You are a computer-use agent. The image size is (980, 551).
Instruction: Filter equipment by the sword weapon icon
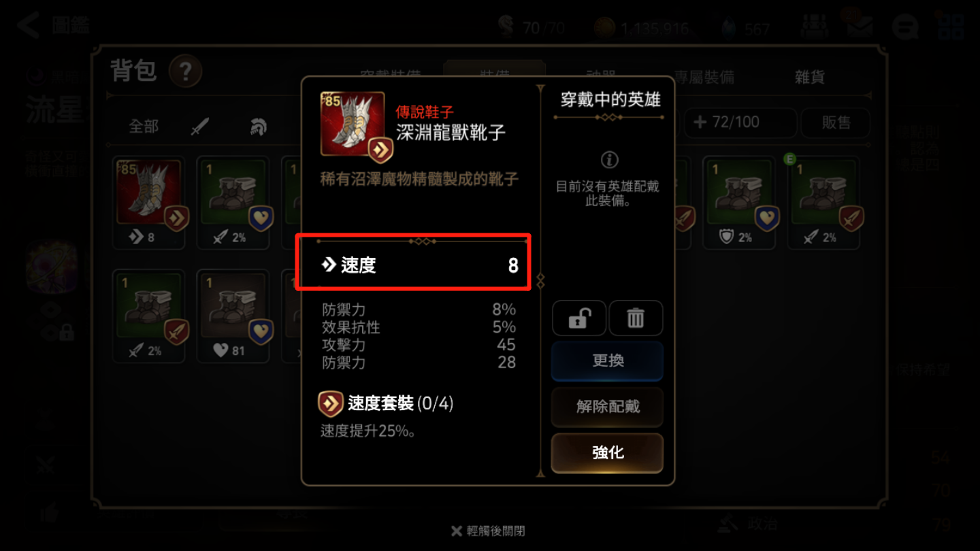(200, 126)
